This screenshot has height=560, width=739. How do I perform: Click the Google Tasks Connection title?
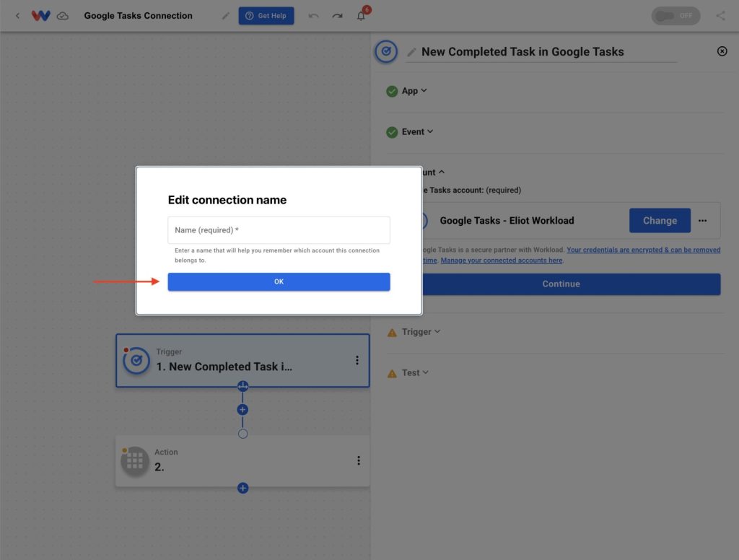138,16
